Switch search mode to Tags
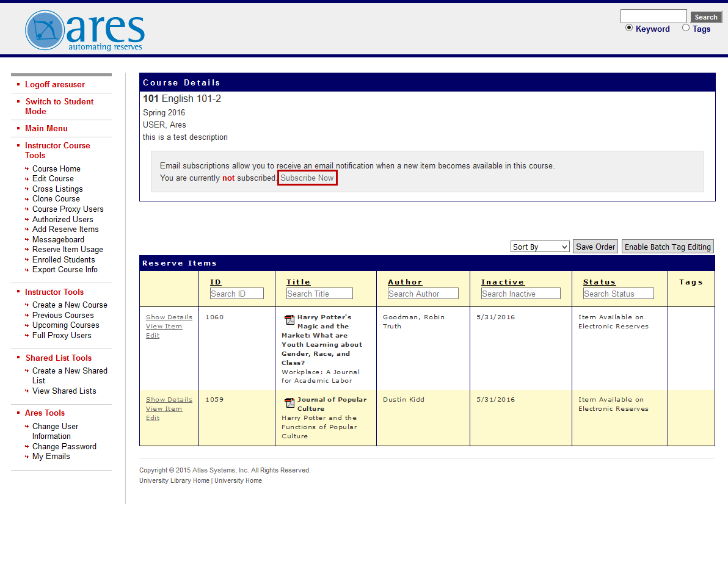 685,28
